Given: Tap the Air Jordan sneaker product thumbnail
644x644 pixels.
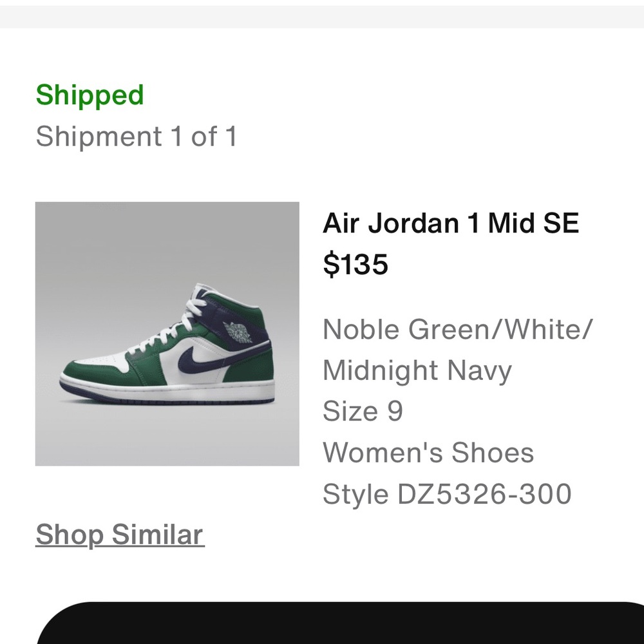Looking at the screenshot, I should [x=167, y=334].
